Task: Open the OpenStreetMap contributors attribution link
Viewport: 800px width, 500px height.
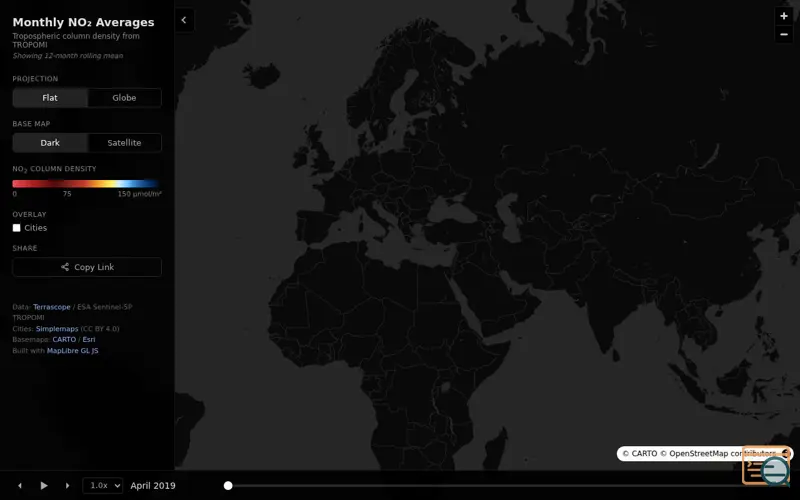Action: (718, 454)
